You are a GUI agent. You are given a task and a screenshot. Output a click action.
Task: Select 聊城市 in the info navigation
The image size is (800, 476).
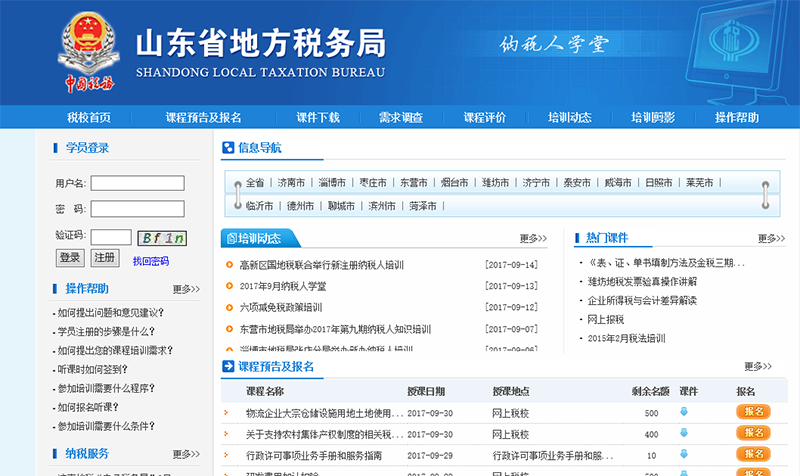pos(341,206)
